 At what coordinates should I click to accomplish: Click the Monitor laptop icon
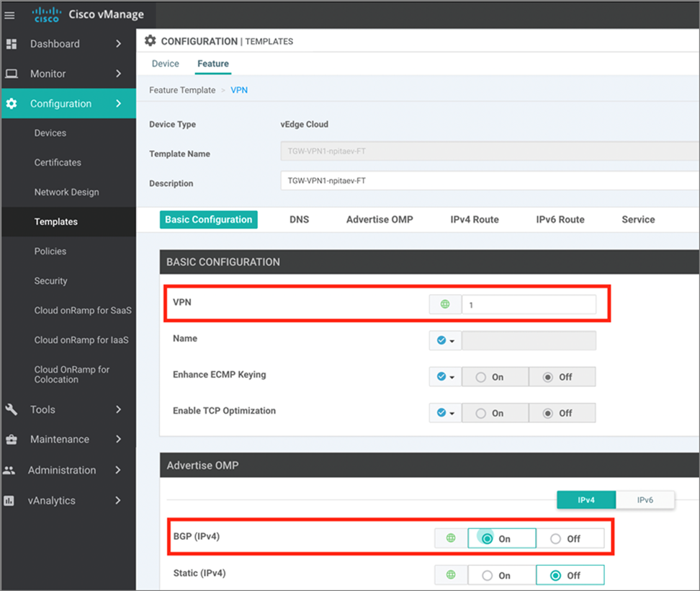pos(11,74)
